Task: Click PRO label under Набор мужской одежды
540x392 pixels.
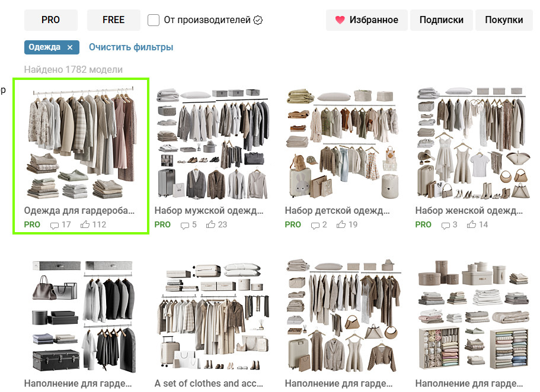Action: [162, 225]
